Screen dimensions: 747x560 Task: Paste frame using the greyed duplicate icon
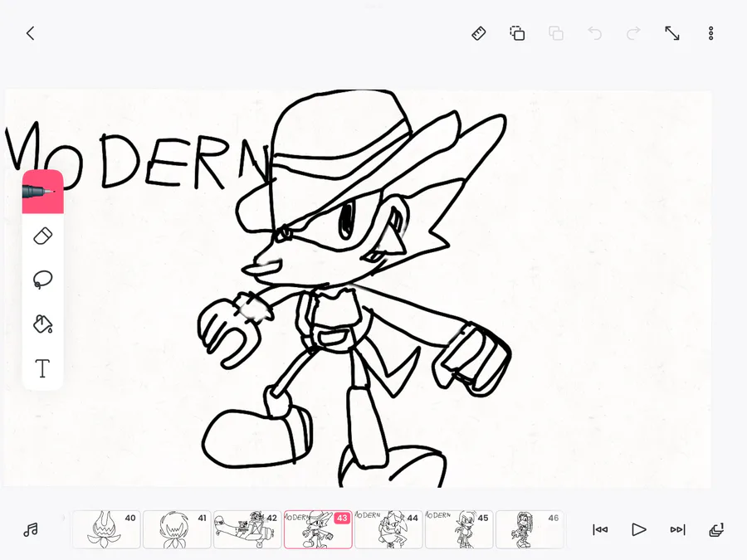[556, 33]
